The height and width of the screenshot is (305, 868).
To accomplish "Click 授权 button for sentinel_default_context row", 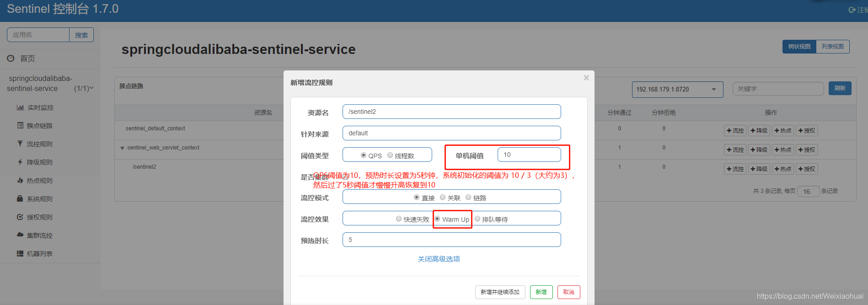I will coord(807,131).
